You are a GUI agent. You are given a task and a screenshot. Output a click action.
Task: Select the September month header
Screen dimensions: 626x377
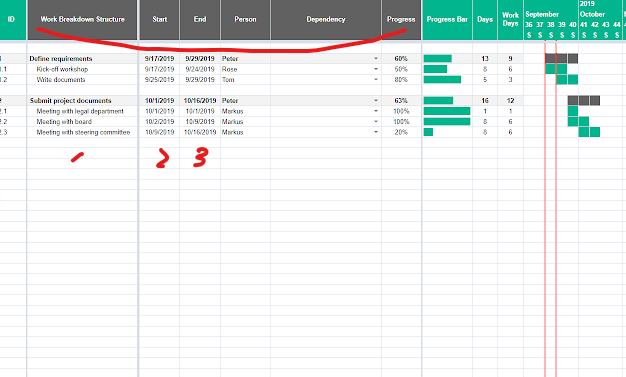(x=542, y=14)
